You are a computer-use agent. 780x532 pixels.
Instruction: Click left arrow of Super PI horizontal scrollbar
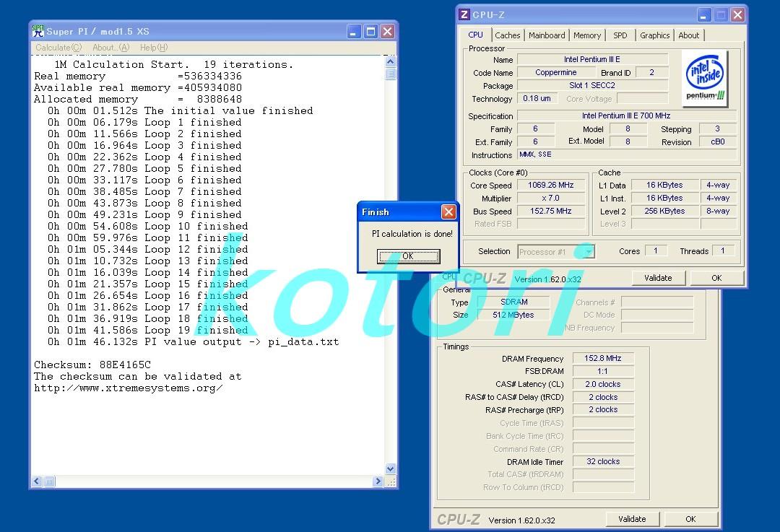tap(38, 481)
